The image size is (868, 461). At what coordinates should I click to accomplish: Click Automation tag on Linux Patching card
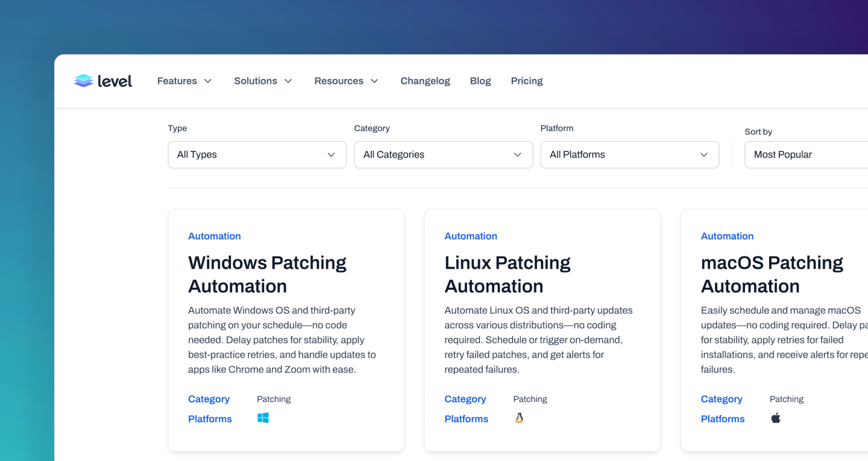click(471, 236)
